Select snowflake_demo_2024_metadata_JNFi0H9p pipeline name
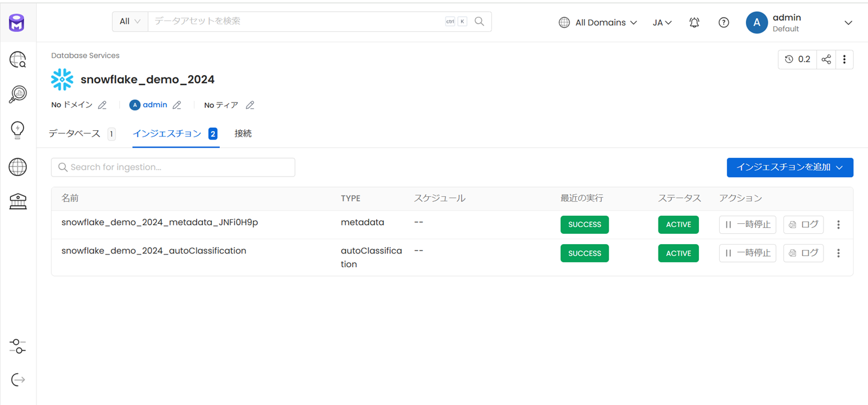 tap(160, 222)
